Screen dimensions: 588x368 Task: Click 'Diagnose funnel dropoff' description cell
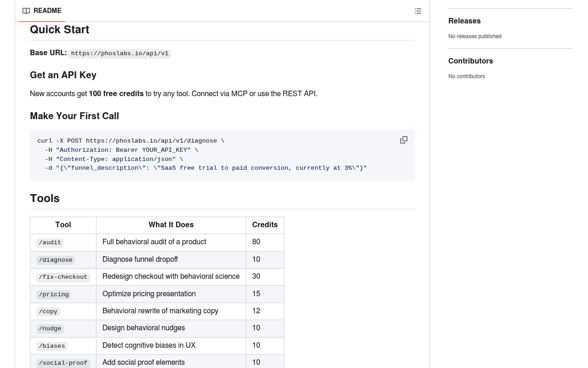click(171, 260)
